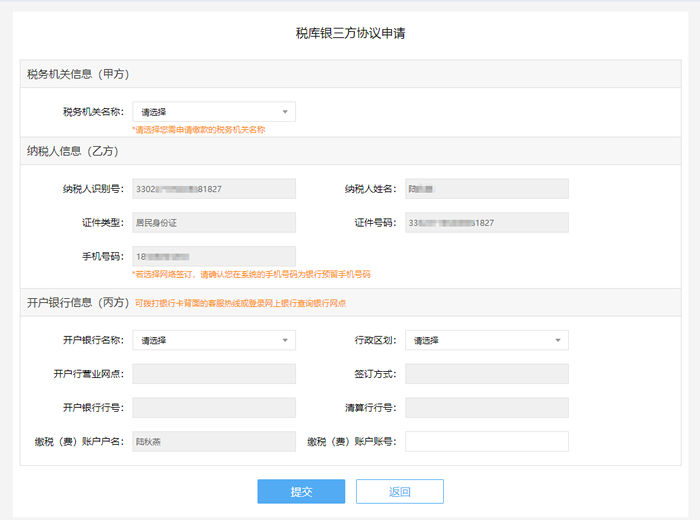The height and width of the screenshot is (520, 700).
Task: Click the 提交 button
Action: coord(301,491)
